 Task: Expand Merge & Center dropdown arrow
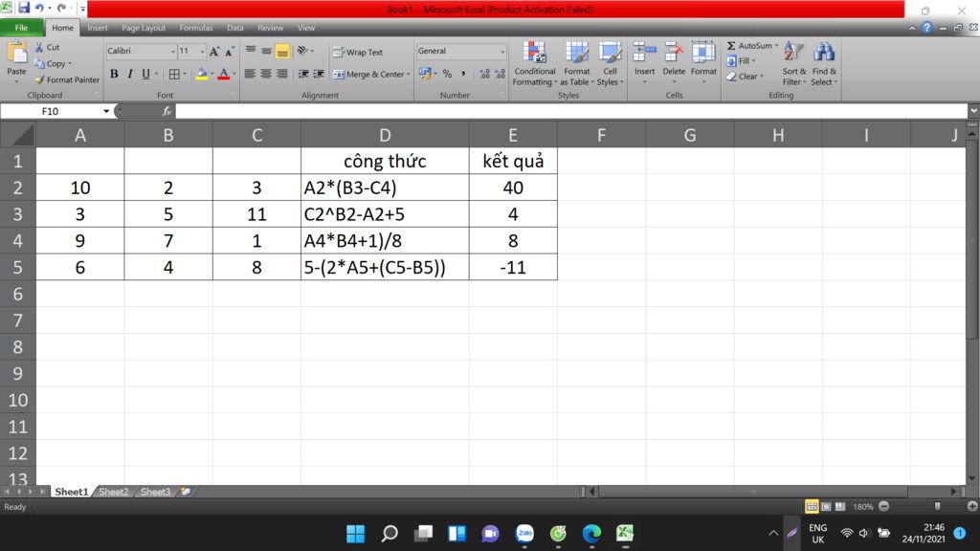click(408, 75)
